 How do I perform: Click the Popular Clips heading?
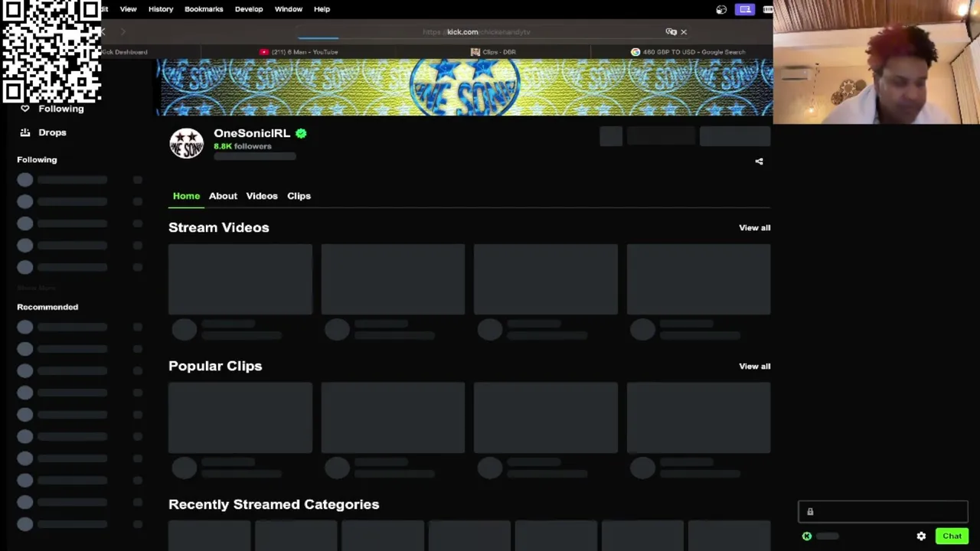tap(215, 367)
